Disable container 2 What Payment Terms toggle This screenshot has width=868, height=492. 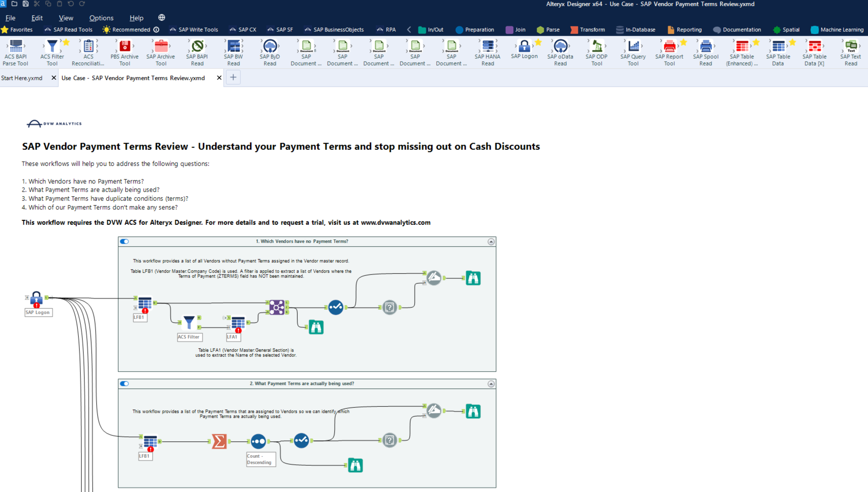tap(124, 383)
